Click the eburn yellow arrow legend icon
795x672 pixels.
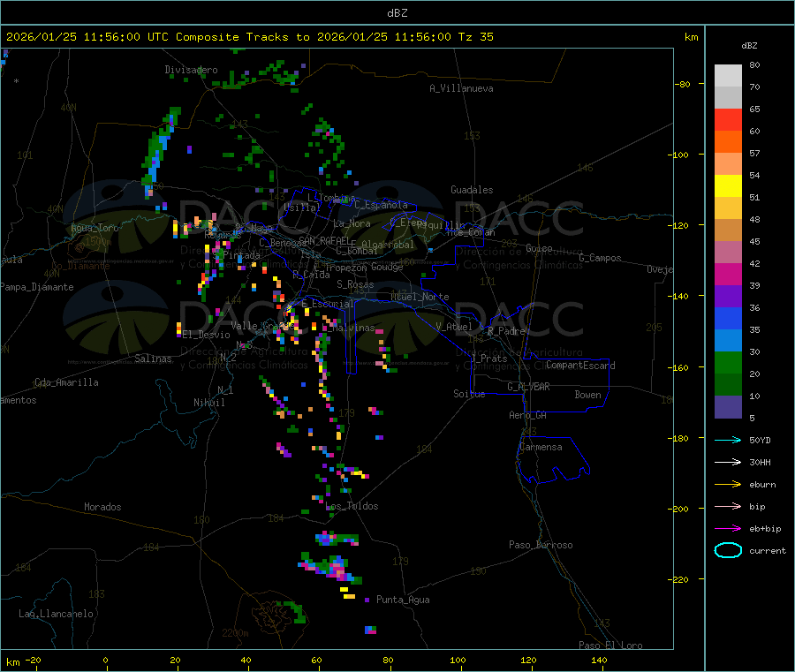pos(728,485)
